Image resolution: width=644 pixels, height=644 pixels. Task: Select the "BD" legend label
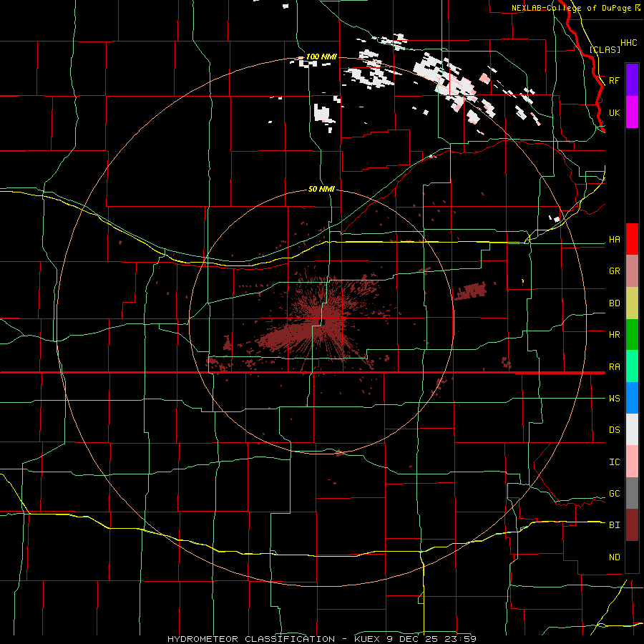[x=615, y=303]
